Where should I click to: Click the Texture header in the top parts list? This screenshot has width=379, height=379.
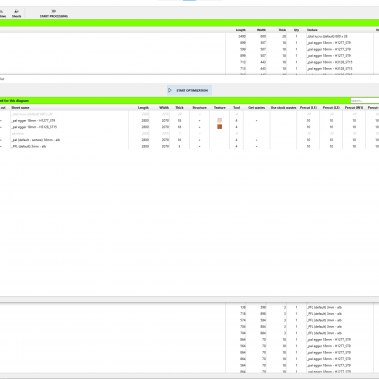point(312,30)
